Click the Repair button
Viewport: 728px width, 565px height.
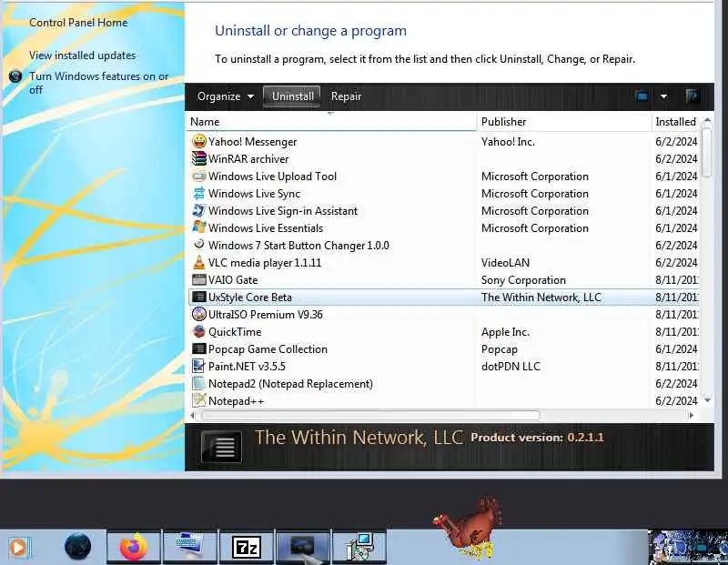point(346,96)
